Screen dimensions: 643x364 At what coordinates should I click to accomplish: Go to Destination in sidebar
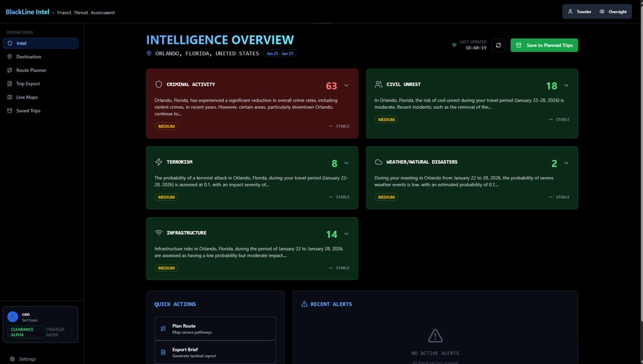[x=40, y=56]
